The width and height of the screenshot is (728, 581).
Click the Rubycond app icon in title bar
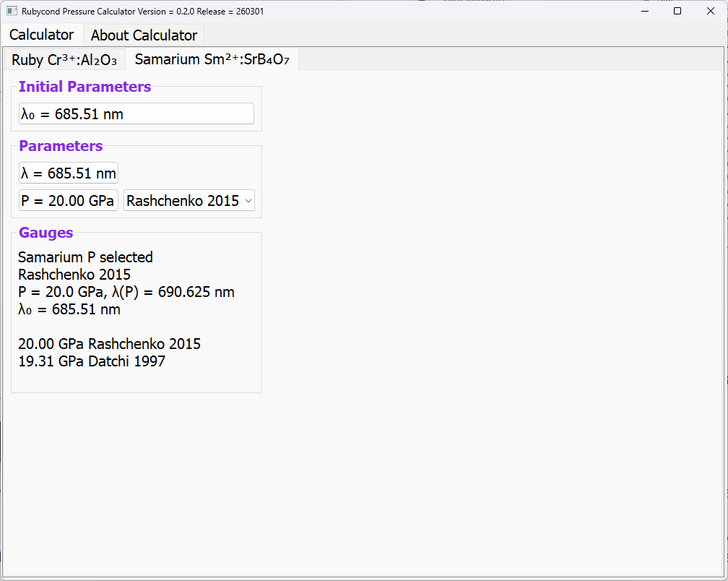click(12, 11)
